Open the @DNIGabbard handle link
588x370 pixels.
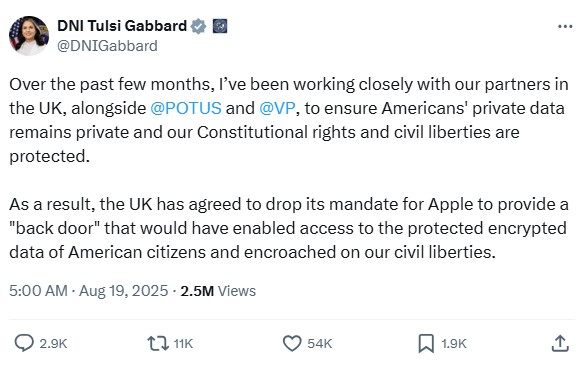tap(107, 46)
